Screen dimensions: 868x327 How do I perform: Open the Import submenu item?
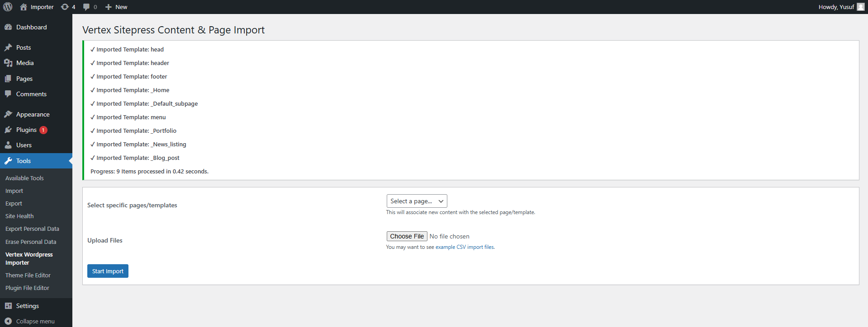coord(14,191)
